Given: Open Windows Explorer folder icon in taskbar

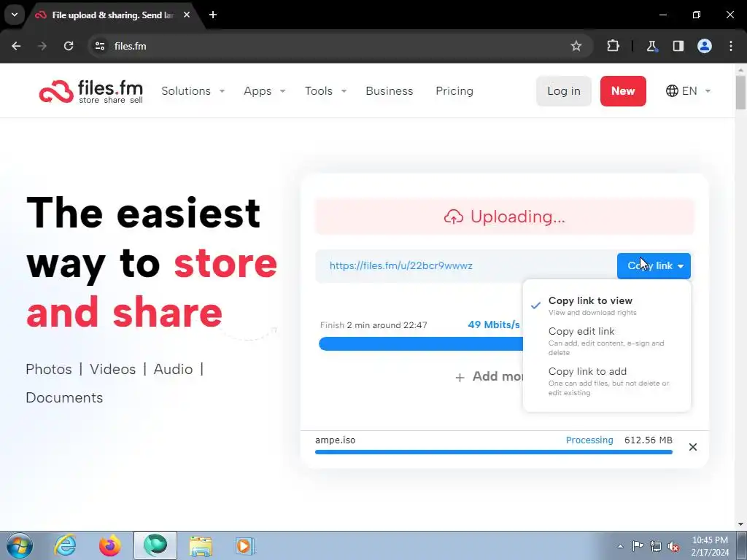Looking at the screenshot, I should click(x=201, y=546).
